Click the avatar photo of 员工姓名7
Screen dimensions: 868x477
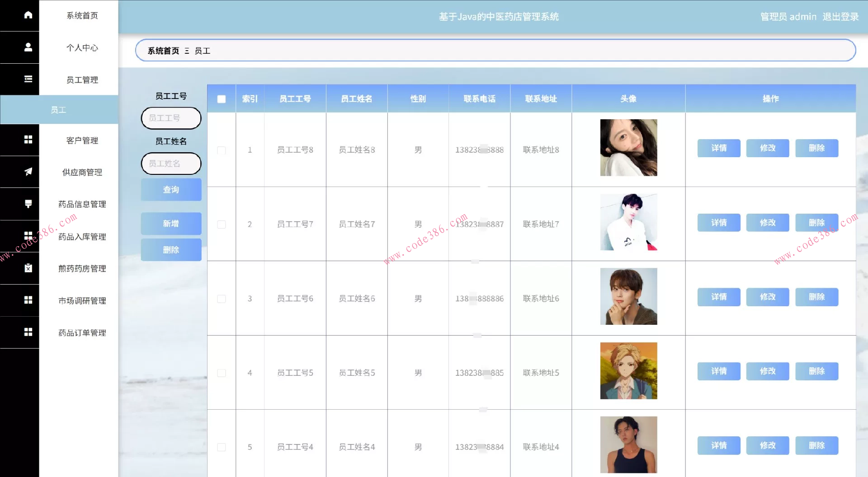point(629,222)
